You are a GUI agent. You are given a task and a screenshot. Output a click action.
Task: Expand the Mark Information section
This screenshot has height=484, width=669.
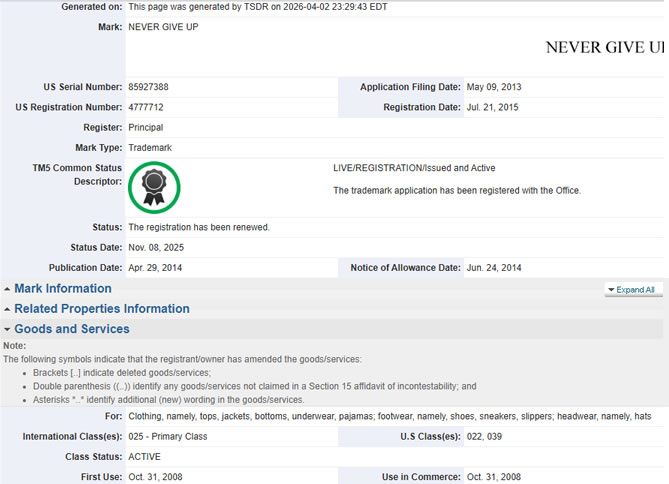(x=62, y=289)
